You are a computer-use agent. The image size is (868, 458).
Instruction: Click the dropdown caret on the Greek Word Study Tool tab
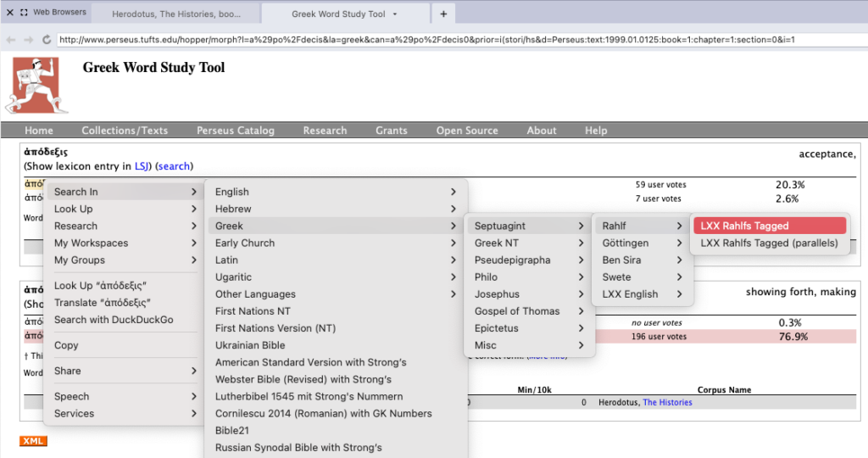pyautogui.click(x=395, y=14)
